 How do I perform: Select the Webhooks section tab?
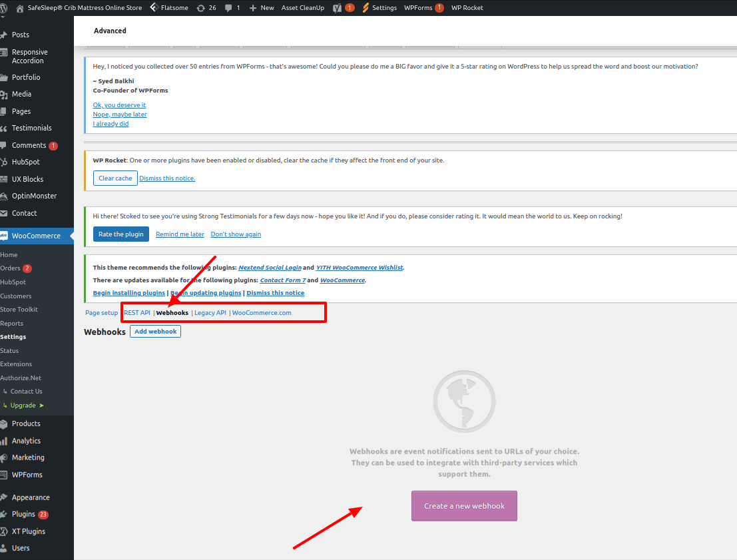point(172,313)
